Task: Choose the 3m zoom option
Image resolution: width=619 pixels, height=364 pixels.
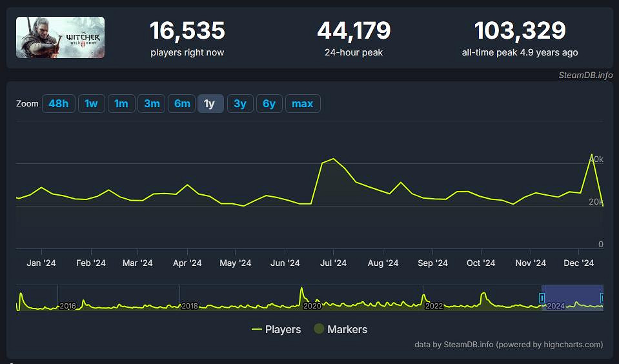Action: [152, 103]
